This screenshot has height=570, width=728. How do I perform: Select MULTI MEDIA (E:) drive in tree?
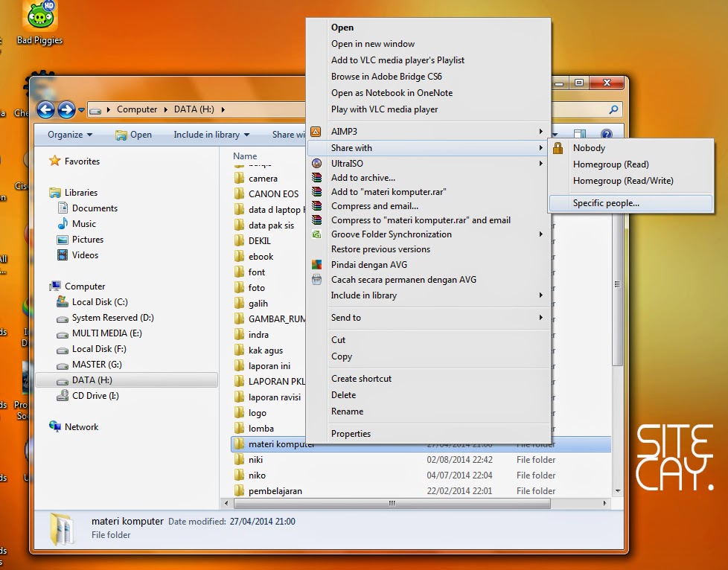pyautogui.click(x=106, y=333)
